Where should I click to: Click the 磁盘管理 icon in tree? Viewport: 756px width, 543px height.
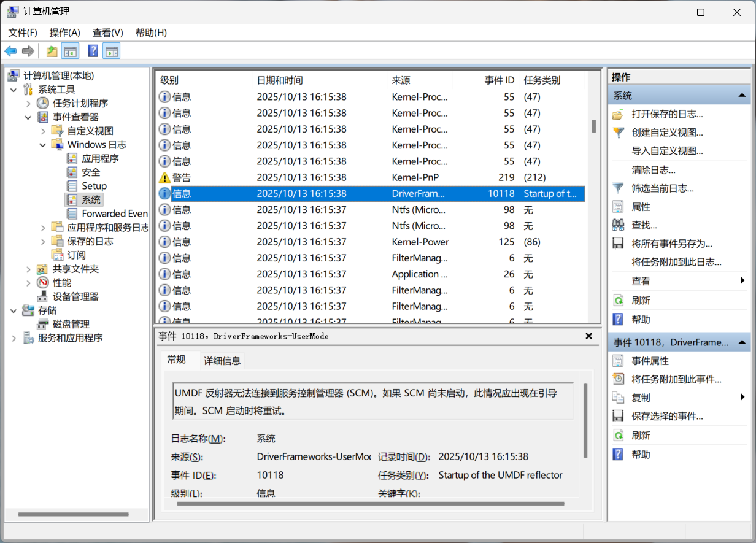tap(43, 324)
